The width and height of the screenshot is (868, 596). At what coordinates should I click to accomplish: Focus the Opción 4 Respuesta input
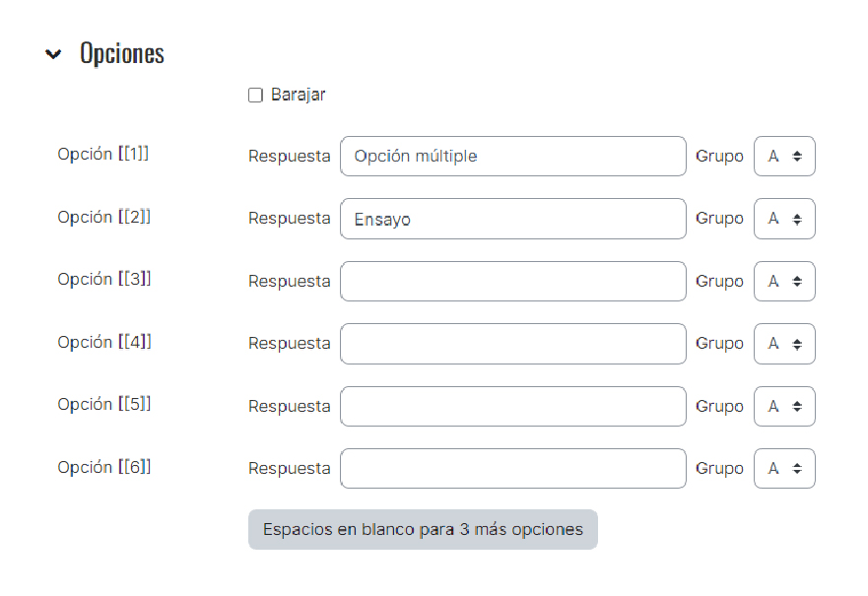coord(513,344)
